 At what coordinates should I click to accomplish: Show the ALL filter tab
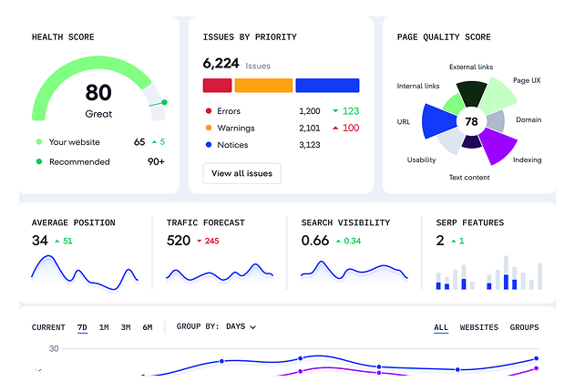441,327
